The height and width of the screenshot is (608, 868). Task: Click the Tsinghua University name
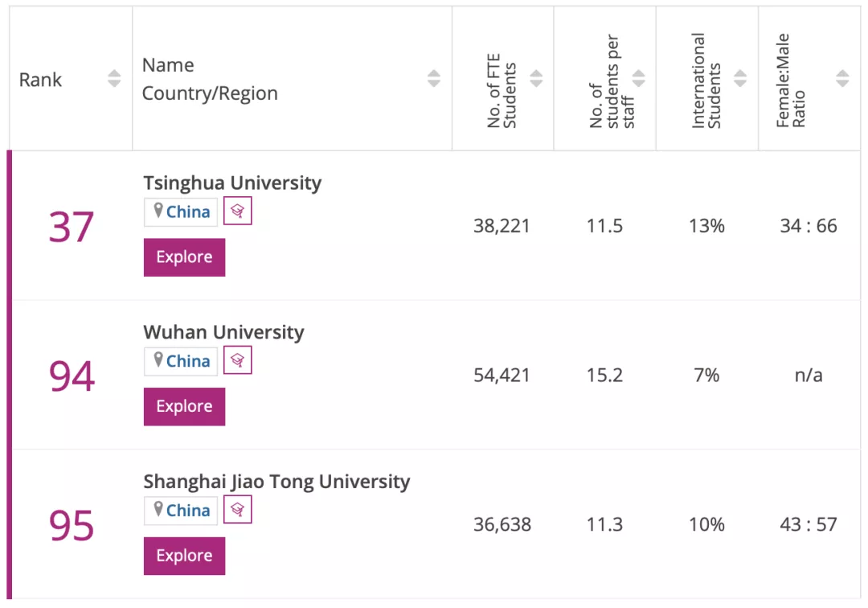pyautogui.click(x=232, y=183)
